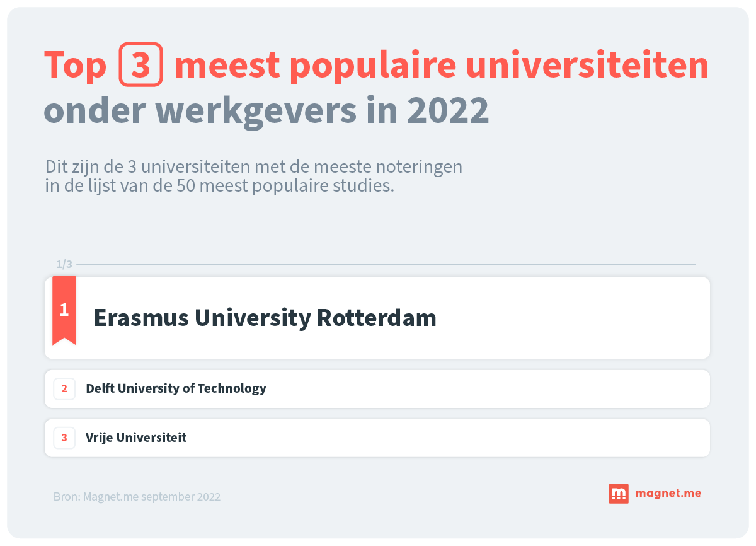Select the number 2 rank badge
The width and height of the screenshot is (756, 546).
[64, 388]
